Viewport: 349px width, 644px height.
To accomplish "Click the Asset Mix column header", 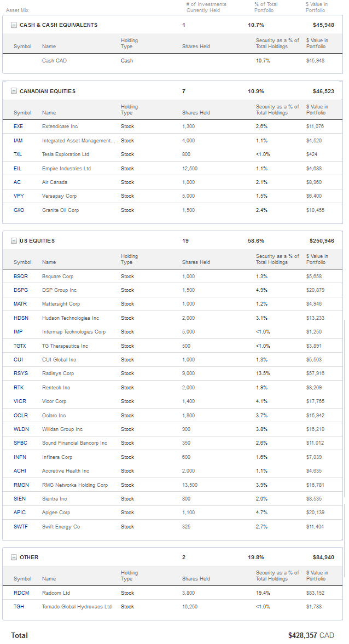I will [x=17, y=10].
